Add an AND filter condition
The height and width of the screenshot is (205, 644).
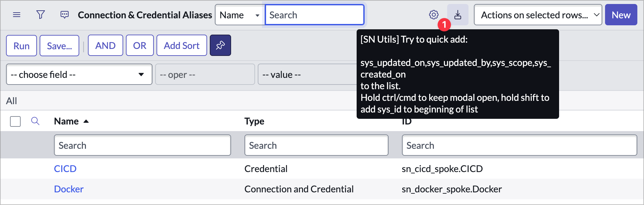coord(105,46)
